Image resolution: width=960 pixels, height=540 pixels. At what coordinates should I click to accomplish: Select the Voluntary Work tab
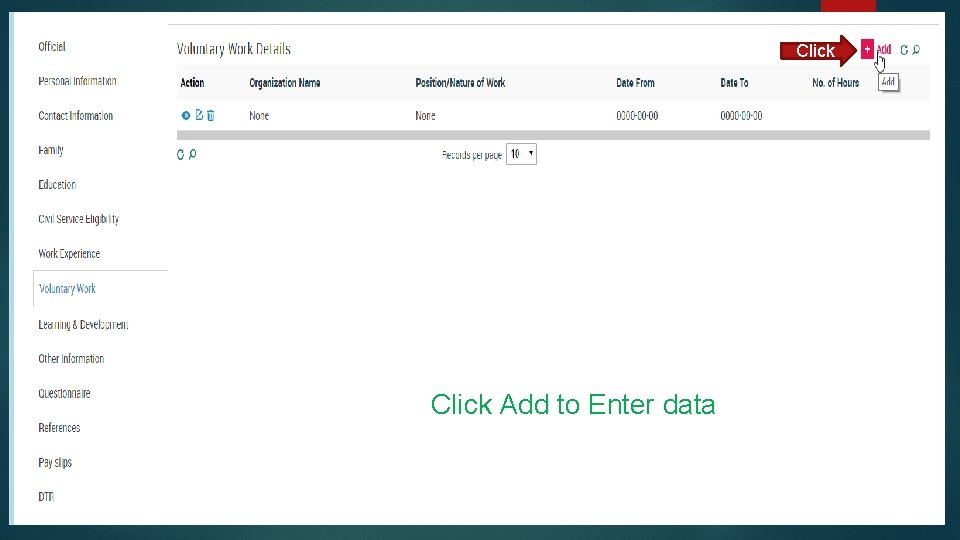point(67,288)
